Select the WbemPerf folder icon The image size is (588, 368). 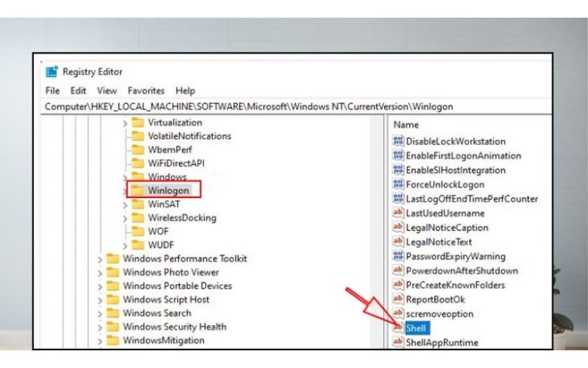pyautogui.click(x=138, y=149)
